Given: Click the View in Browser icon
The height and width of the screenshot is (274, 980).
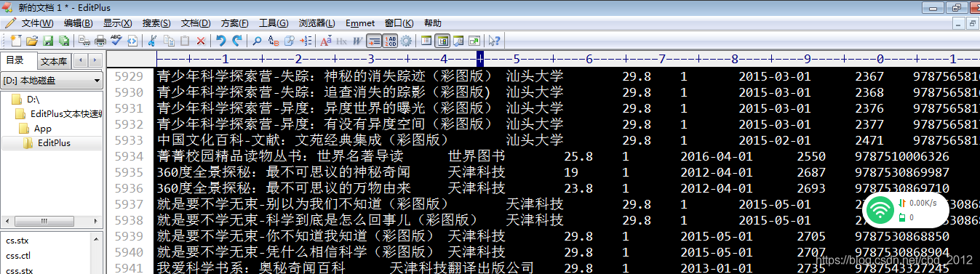Looking at the screenshot, I should click(132, 41).
